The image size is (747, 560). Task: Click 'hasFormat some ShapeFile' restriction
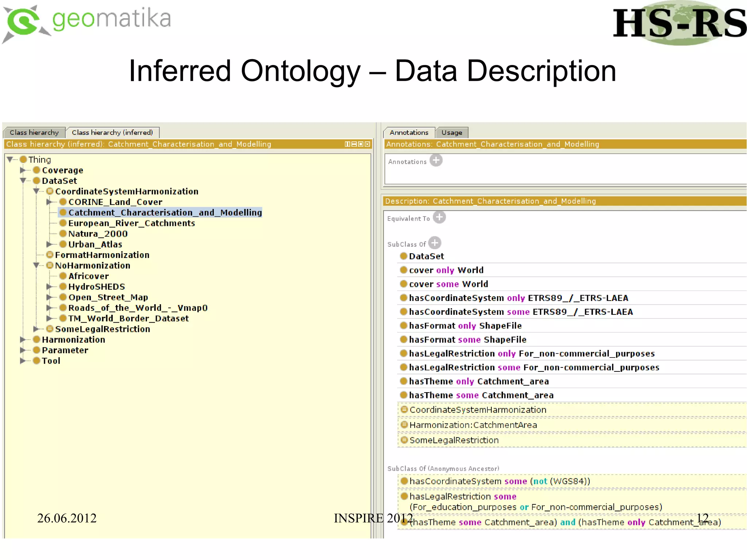572,339
